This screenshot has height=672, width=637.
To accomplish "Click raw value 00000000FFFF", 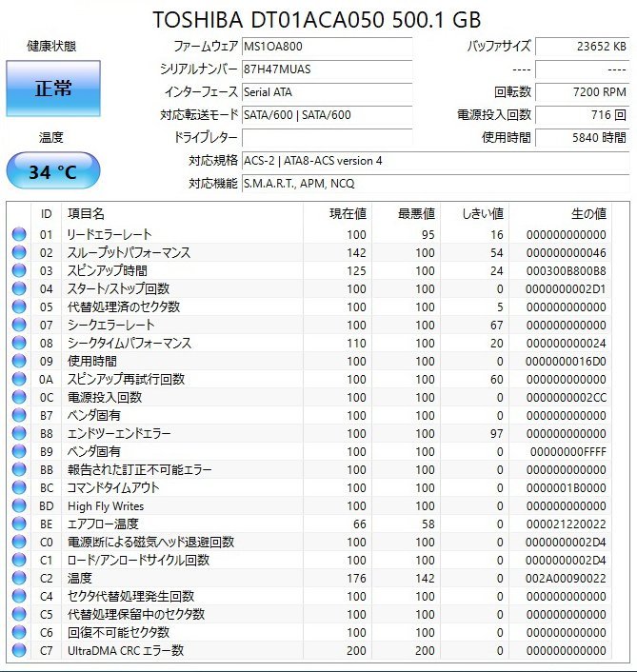I will pyautogui.click(x=568, y=452).
